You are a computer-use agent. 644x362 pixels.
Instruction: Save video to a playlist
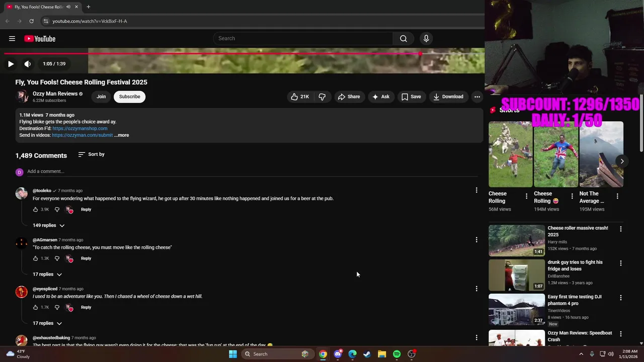click(411, 97)
